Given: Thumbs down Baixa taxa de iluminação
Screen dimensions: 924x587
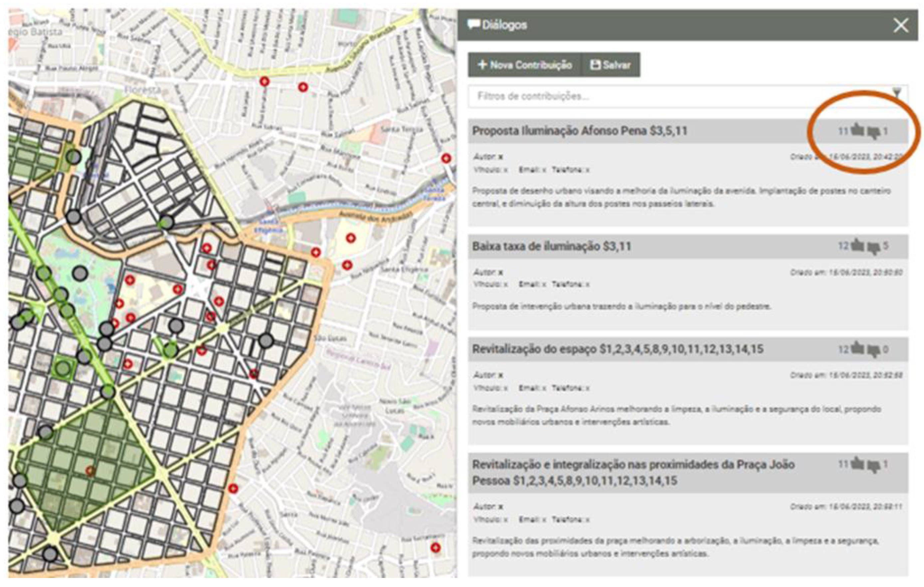Looking at the screenshot, I should [x=873, y=247].
